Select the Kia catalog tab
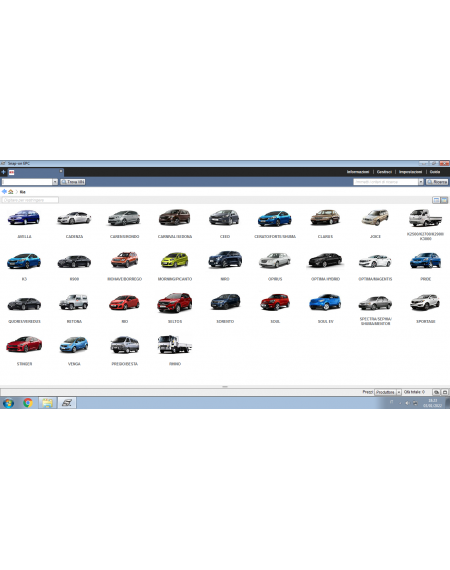Viewport: 450px width, 570px height. point(36,172)
